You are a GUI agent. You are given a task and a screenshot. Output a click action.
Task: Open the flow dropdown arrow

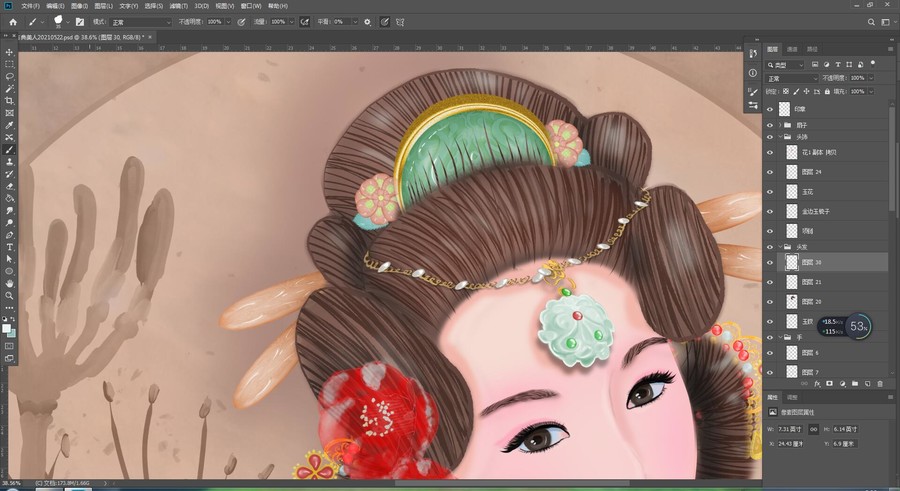pyautogui.click(x=292, y=22)
